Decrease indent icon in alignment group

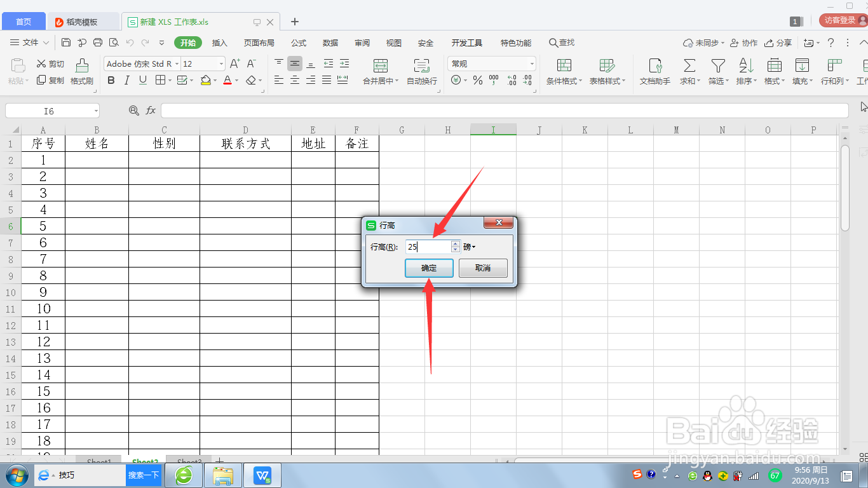pyautogui.click(x=328, y=64)
